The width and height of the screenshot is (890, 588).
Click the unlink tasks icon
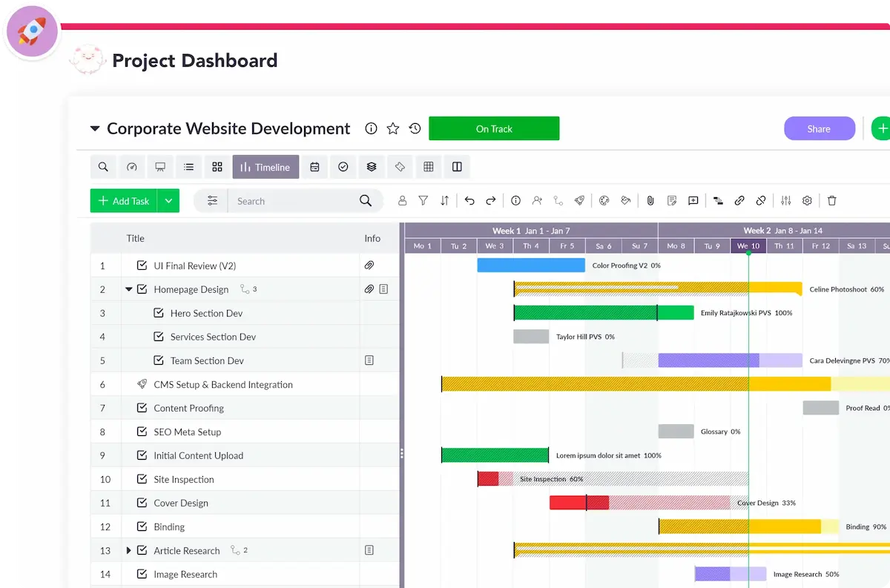click(760, 201)
